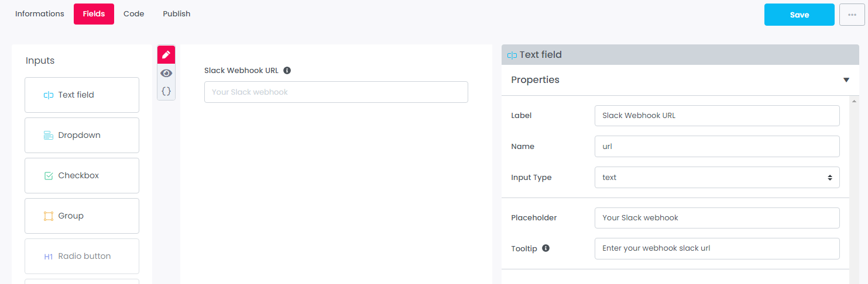
Task: Add a Radio button input
Action: point(82,256)
